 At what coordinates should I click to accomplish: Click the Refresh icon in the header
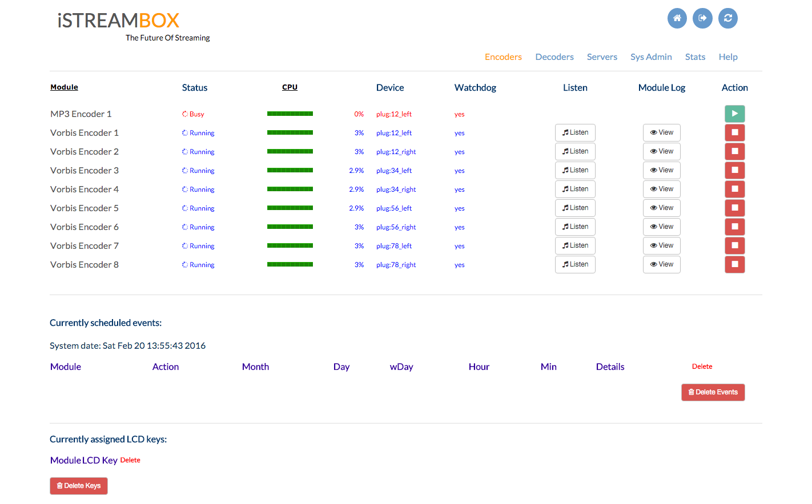tap(728, 18)
